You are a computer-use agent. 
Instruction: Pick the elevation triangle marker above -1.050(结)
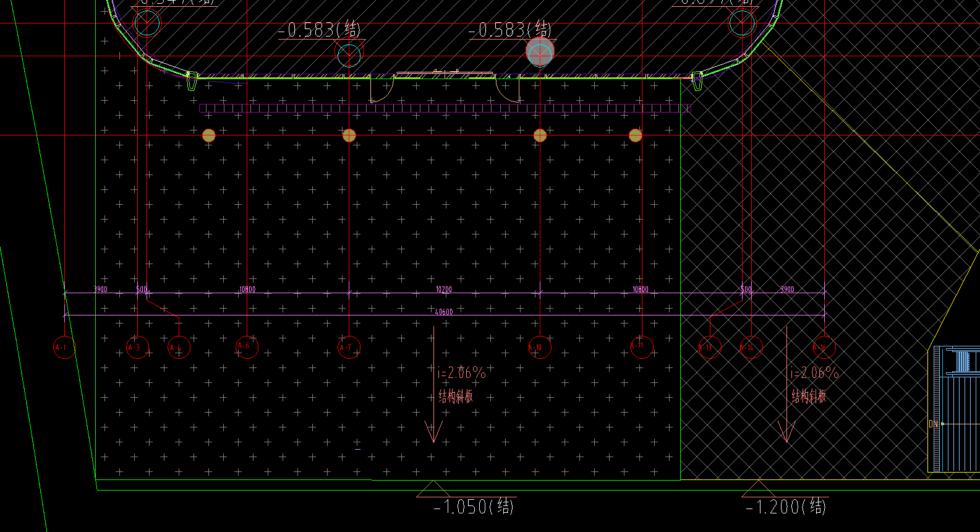[x=433, y=489]
